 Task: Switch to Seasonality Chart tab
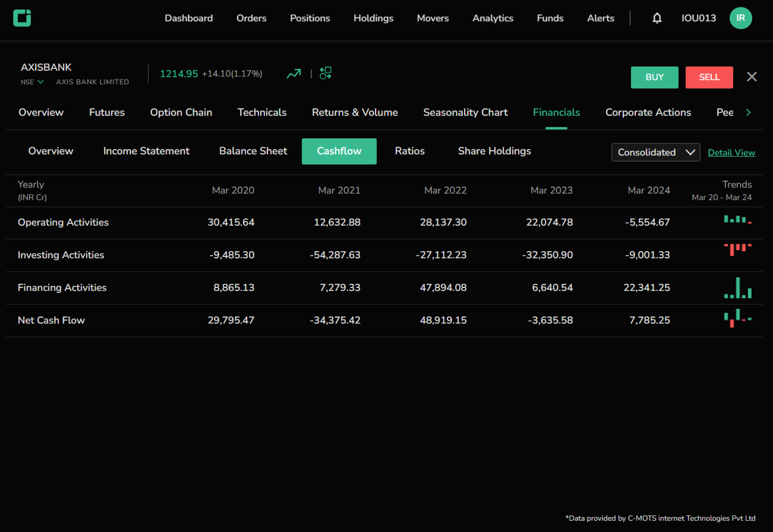click(x=465, y=112)
